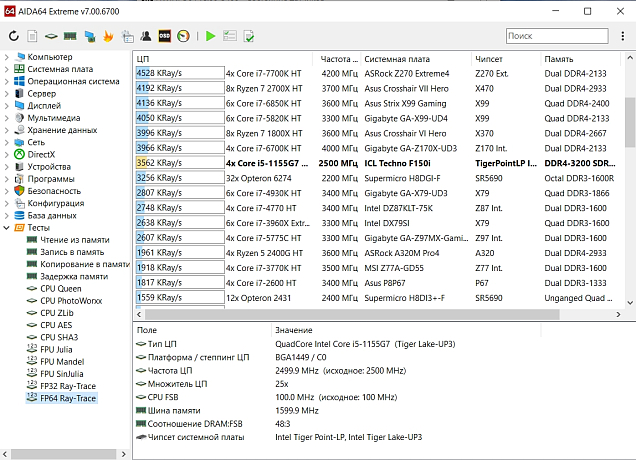Click the Поиск search field
Viewport: 636px width, 460px height.
555,36
